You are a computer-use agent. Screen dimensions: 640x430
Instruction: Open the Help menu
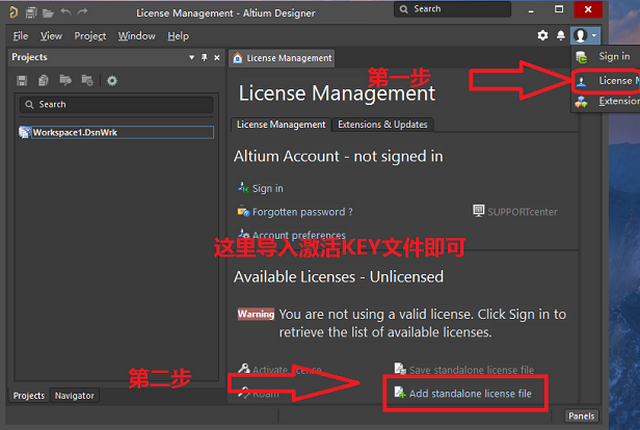[x=178, y=36]
